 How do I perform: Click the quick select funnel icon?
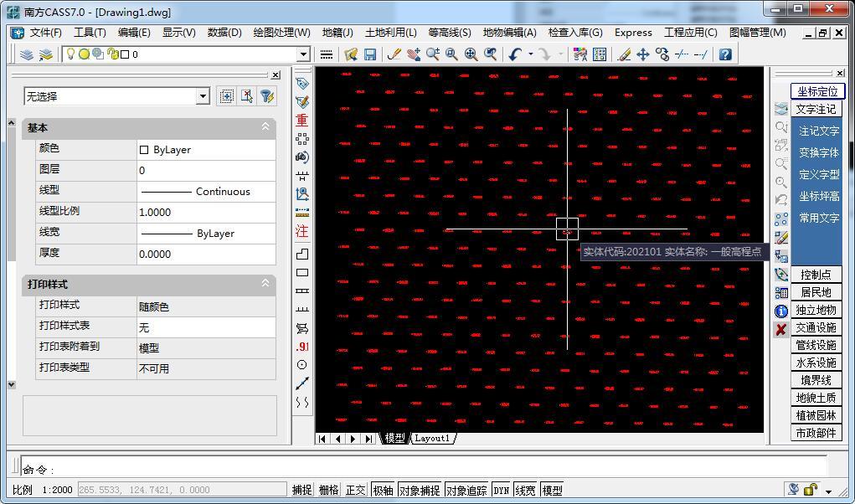[x=267, y=96]
